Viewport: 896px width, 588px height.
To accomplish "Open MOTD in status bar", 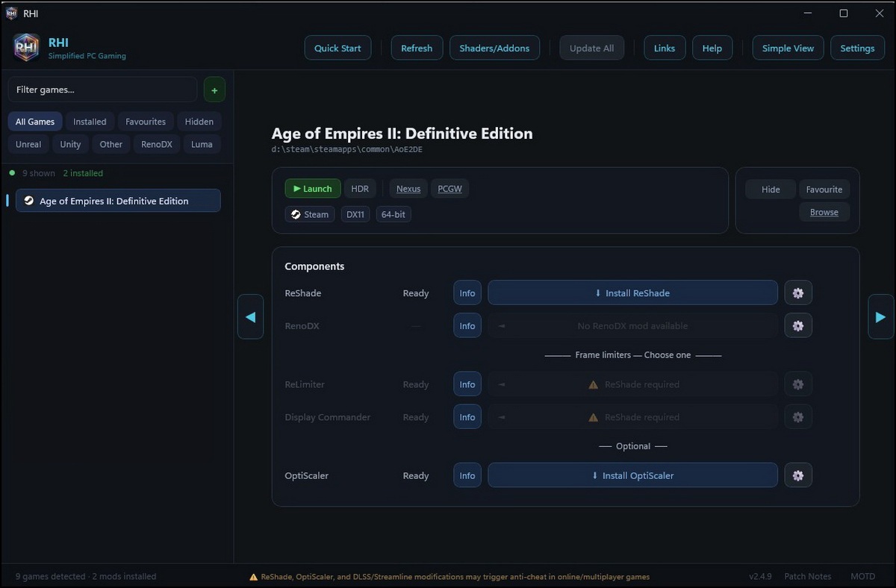I will pos(862,576).
